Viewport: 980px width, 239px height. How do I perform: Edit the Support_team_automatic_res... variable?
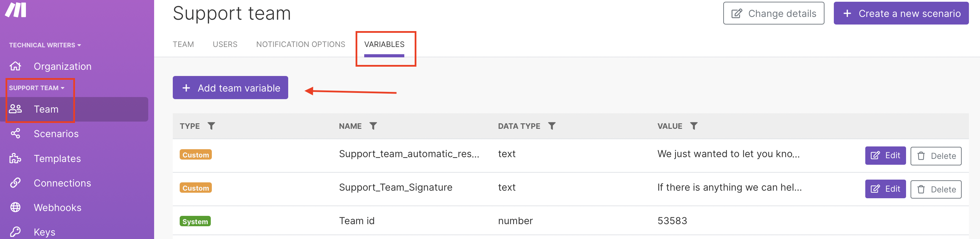[x=885, y=156]
